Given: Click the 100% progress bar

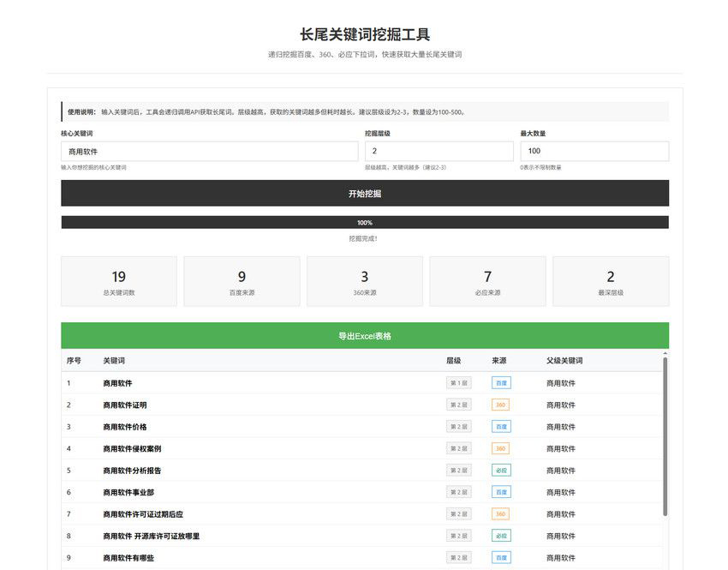Looking at the screenshot, I should [x=364, y=222].
